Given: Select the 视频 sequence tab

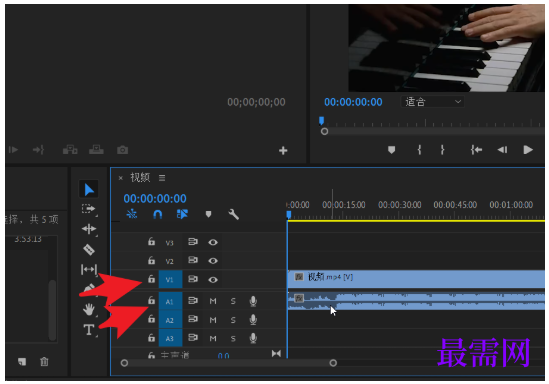Looking at the screenshot, I should 140,178.
